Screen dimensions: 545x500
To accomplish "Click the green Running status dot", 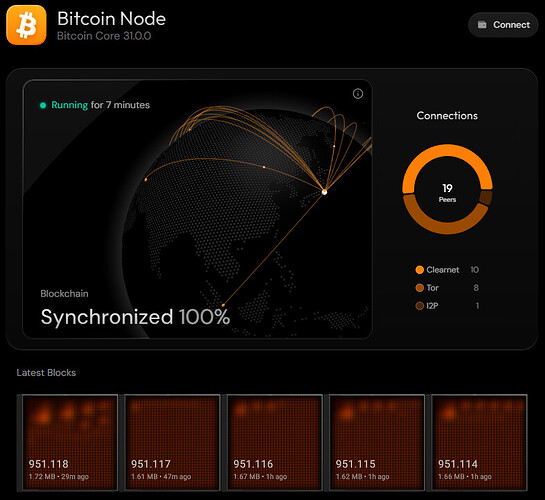I will pos(43,105).
